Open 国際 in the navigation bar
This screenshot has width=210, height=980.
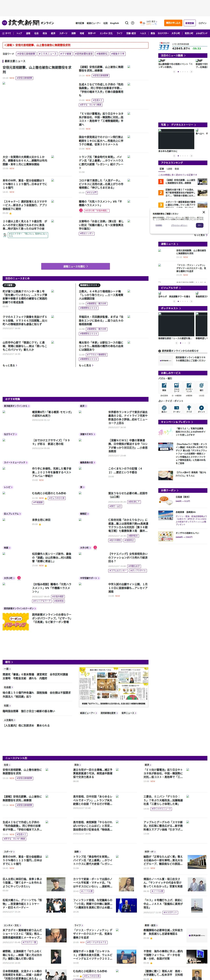[74, 33]
